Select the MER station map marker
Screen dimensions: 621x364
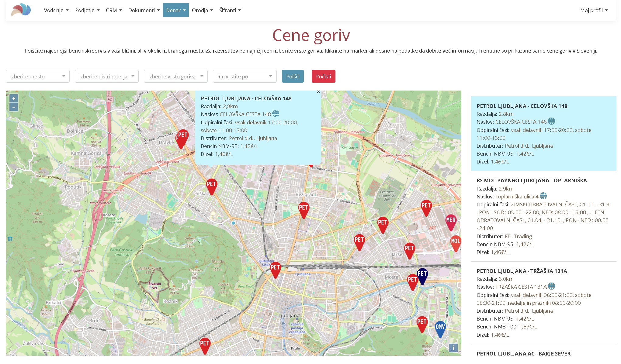pyautogui.click(x=451, y=222)
